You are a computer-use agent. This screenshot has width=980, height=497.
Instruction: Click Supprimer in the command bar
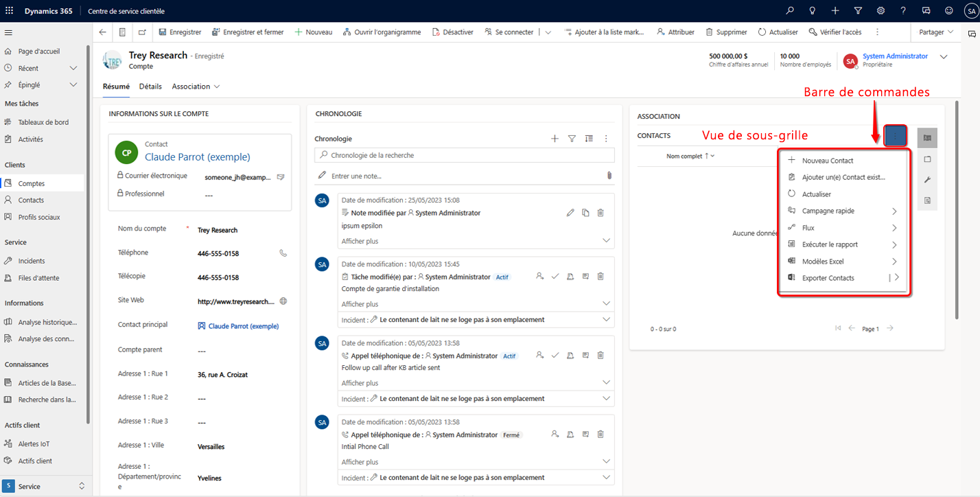click(x=726, y=32)
